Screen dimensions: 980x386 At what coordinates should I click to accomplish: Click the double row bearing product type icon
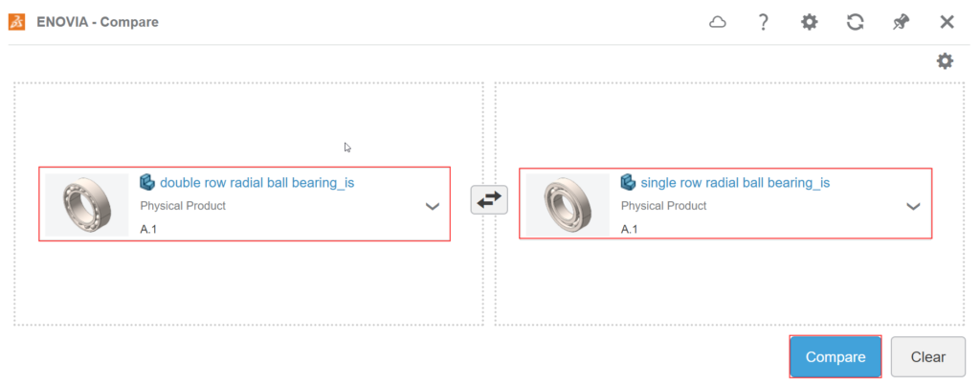point(147,182)
